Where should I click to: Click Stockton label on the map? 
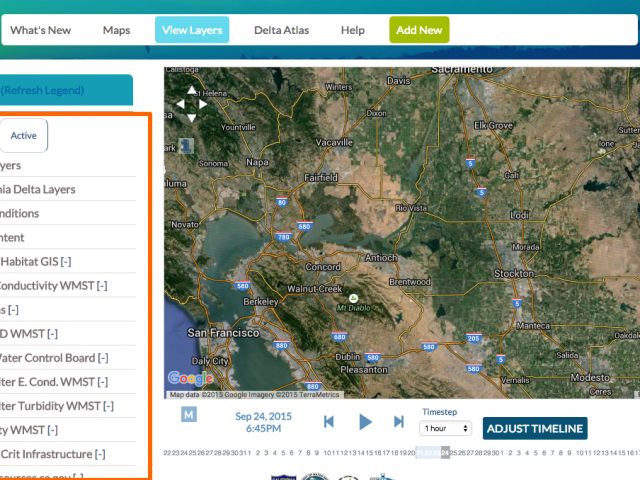pyautogui.click(x=514, y=273)
